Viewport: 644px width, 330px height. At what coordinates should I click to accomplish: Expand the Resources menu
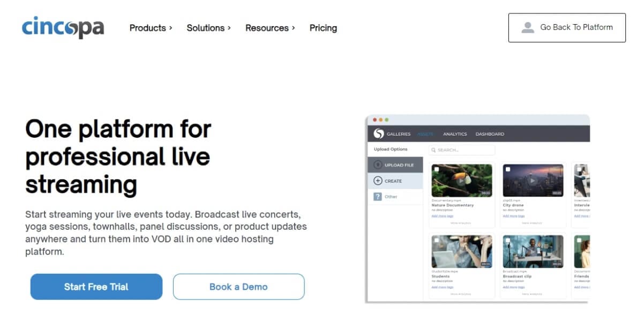271,28
